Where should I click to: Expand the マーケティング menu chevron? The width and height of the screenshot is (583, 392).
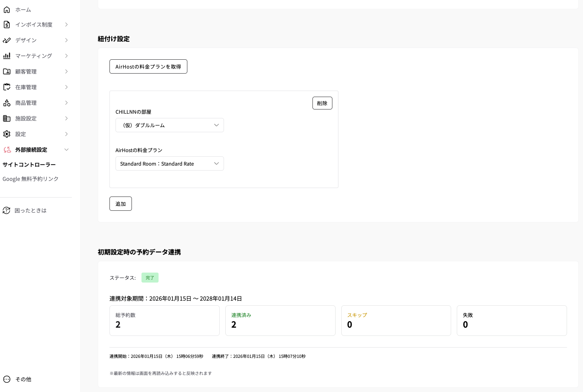pyautogui.click(x=66, y=56)
